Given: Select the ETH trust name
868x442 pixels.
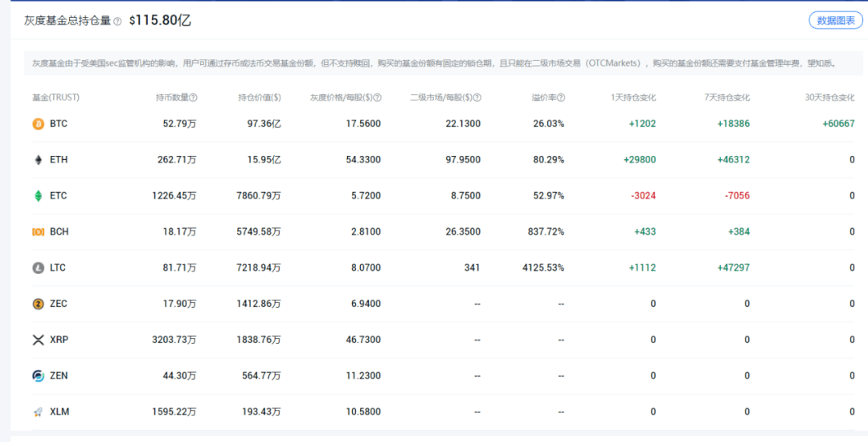Looking at the screenshot, I should tap(59, 159).
